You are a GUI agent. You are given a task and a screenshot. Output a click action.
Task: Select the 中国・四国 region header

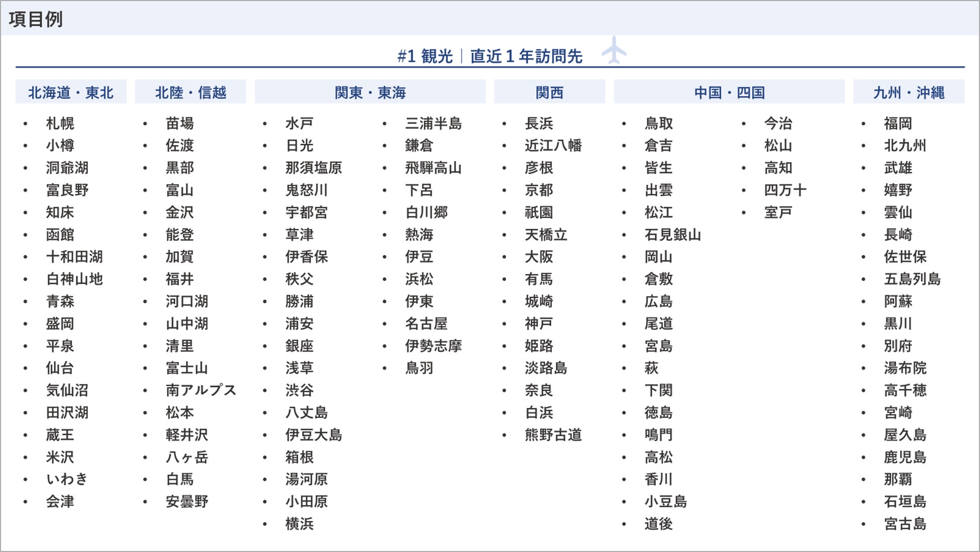point(729,93)
